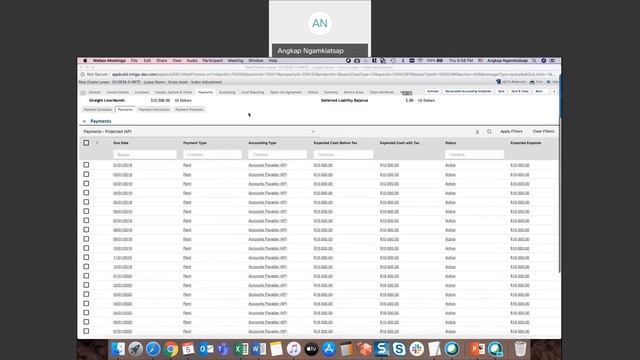Screen dimensions: 640x360
Task: Open Apple TV app in the dock
Action: pyautogui.click(x=311, y=349)
